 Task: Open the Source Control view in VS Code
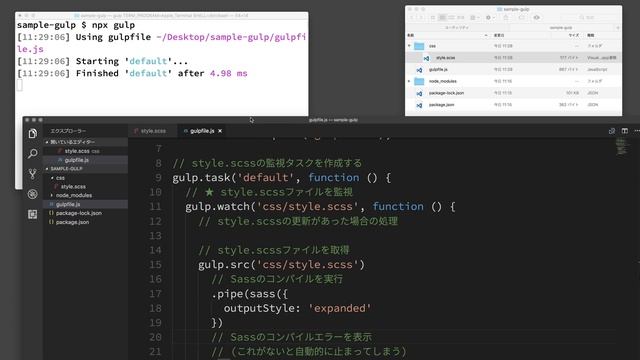[33, 174]
